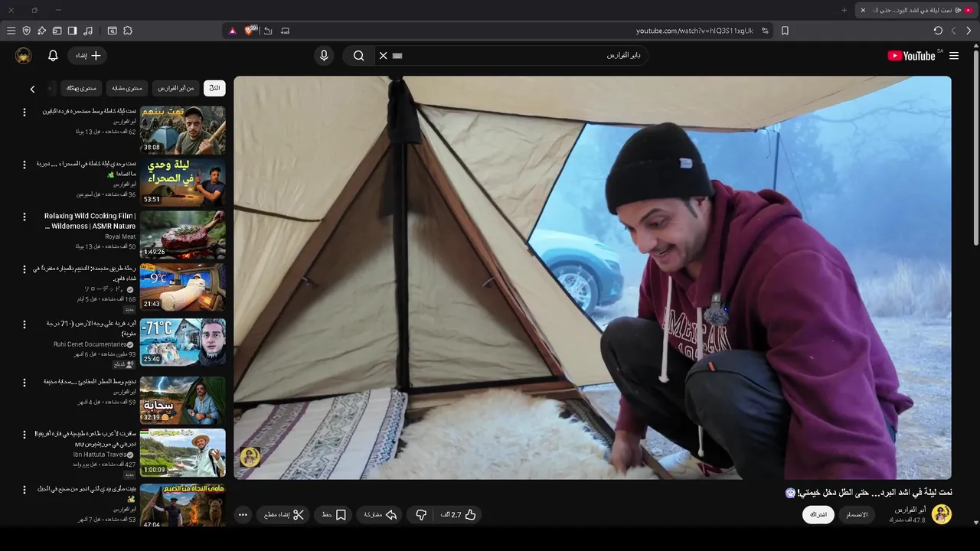Open the Brave Wallet toolbar icon
Viewport: 980px width, 551px height.
[x=57, y=31]
